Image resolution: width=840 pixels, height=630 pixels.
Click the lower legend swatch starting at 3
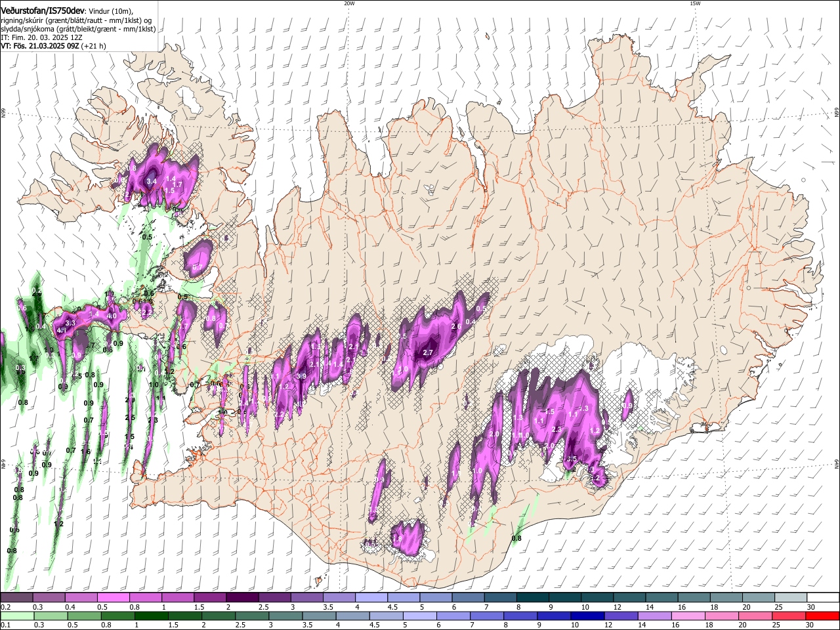pos(285,616)
